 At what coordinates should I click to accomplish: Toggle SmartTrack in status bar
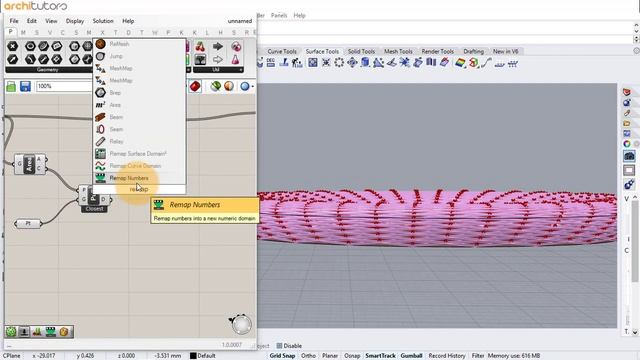coord(380,356)
